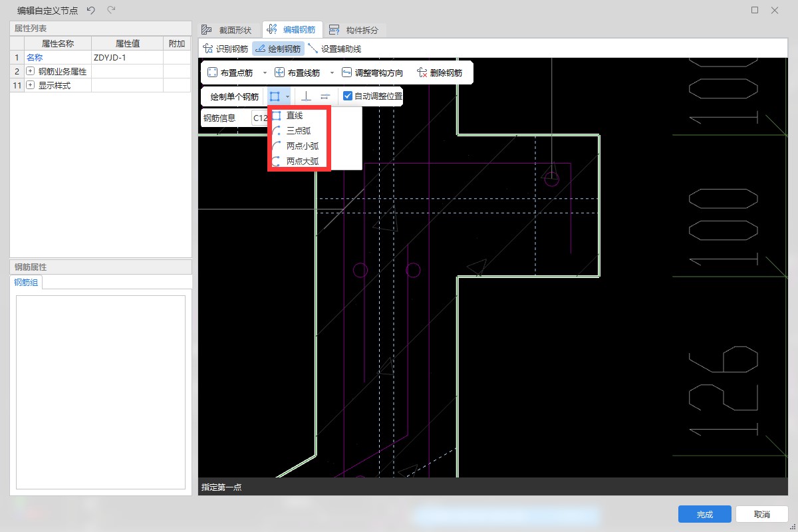Open the 布置线筋 dropdown arrow

[332, 72]
